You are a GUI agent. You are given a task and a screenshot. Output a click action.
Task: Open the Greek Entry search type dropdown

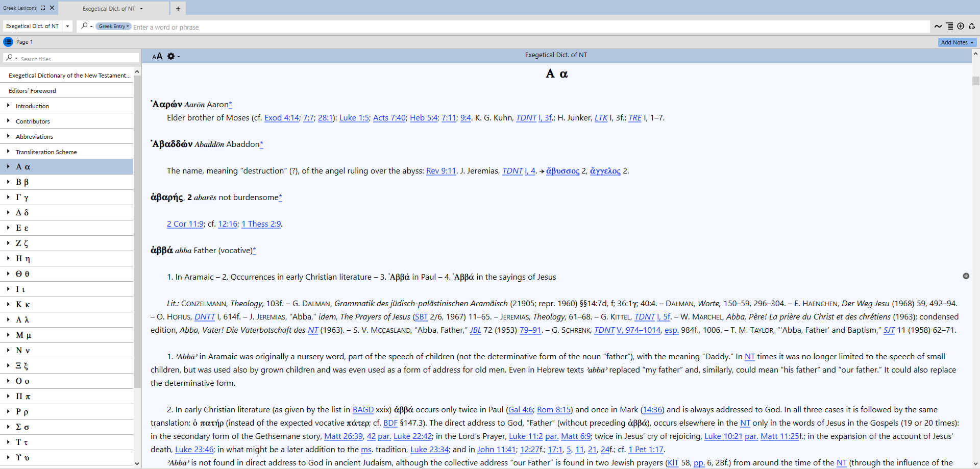click(113, 27)
